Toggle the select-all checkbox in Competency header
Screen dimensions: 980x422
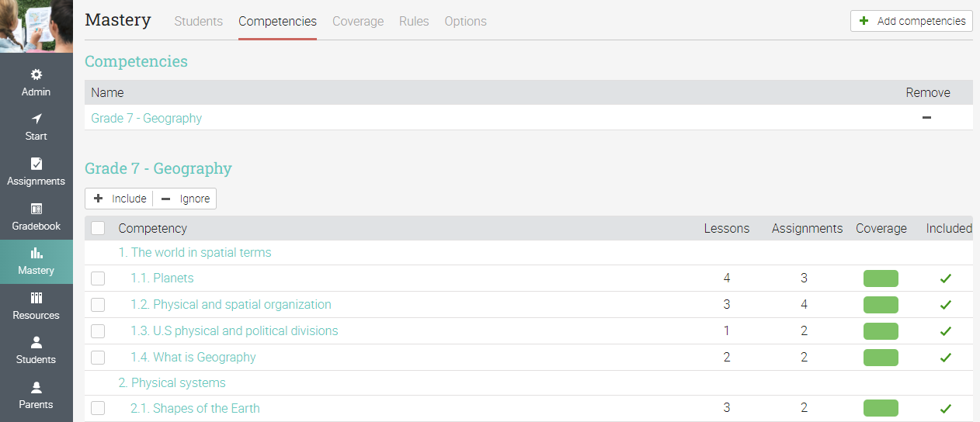click(98, 228)
